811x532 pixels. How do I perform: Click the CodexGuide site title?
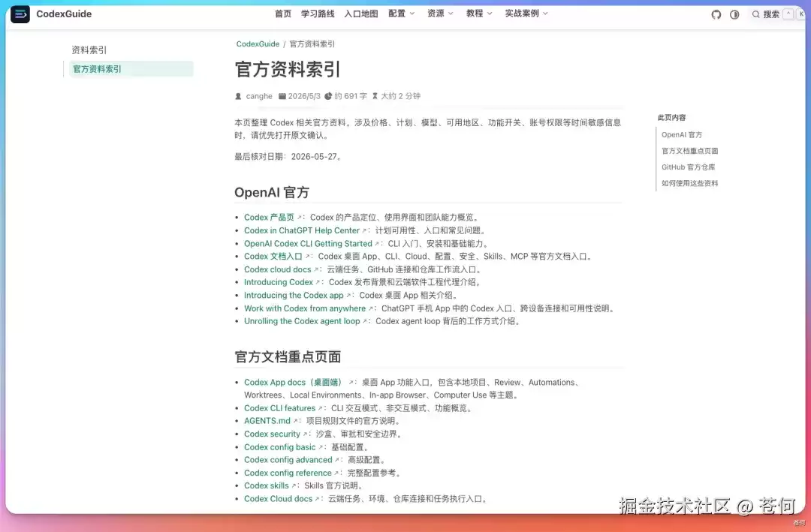pos(64,14)
